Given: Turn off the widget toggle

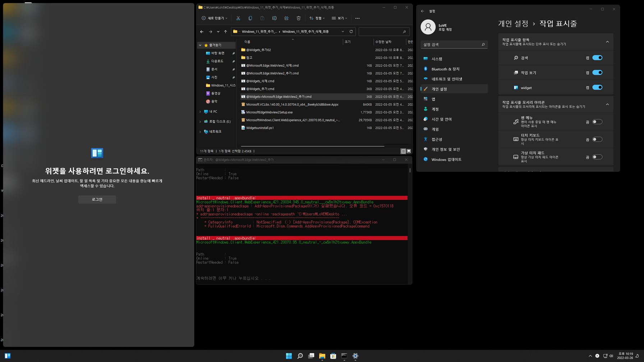Looking at the screenshot, I should [x=597, y=87].
